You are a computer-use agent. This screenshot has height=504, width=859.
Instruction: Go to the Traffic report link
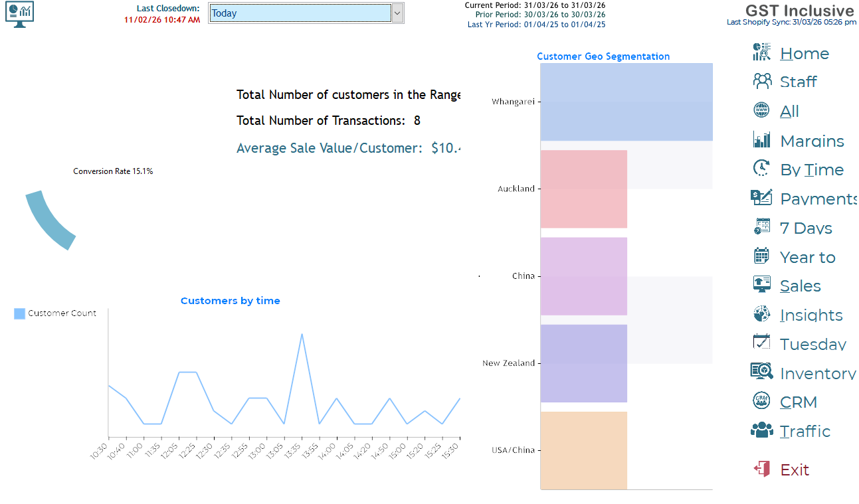coord(805,431)
